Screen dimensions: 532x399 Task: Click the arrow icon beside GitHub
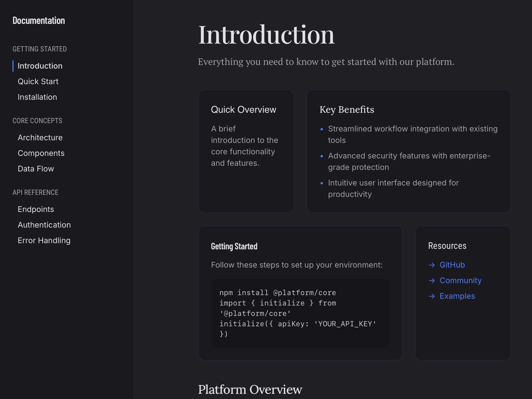pos(432,265)
